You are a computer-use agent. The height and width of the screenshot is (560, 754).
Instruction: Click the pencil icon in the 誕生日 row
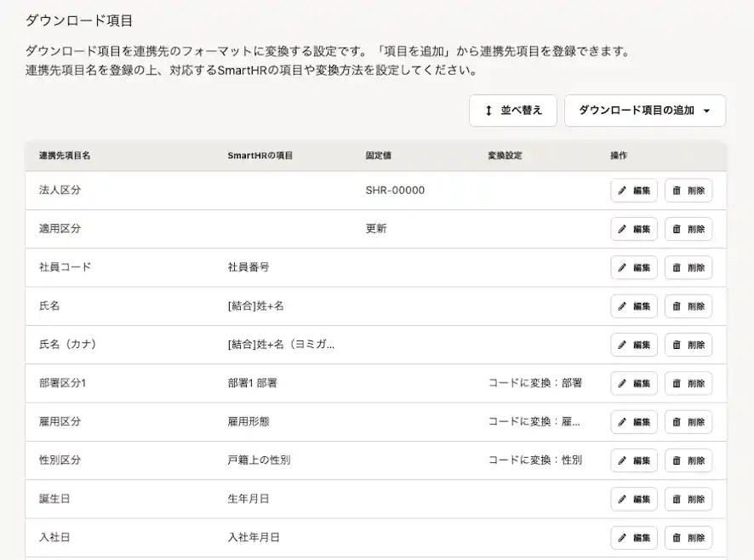pyautogui.click(x=620, y=499)
